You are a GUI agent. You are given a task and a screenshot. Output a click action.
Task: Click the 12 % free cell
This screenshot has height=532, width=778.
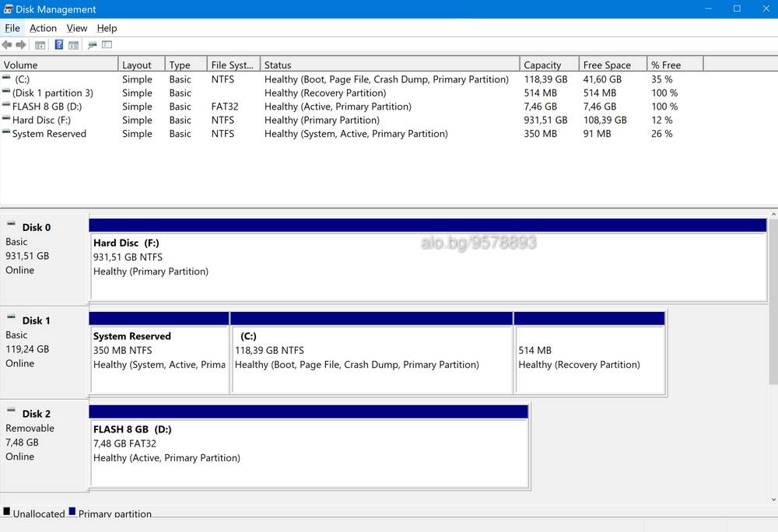click(x=662, y=120)
